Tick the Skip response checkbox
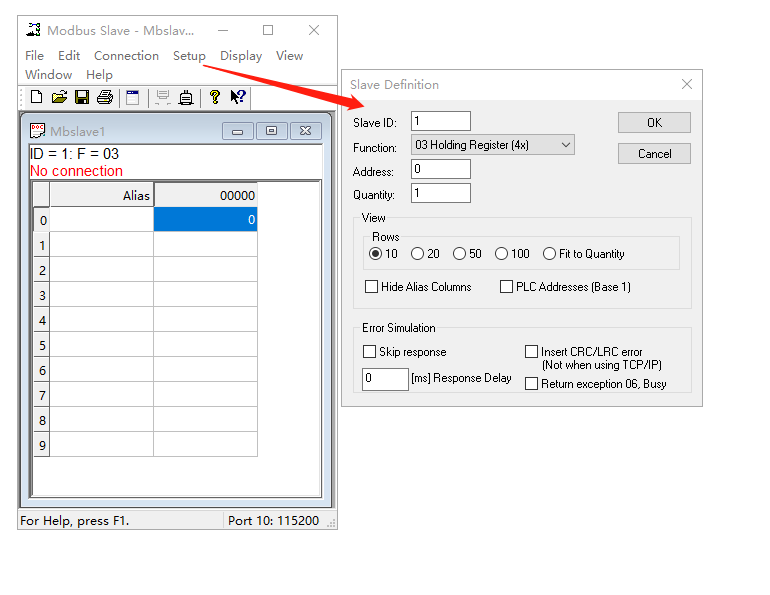 tap(370, 352)
